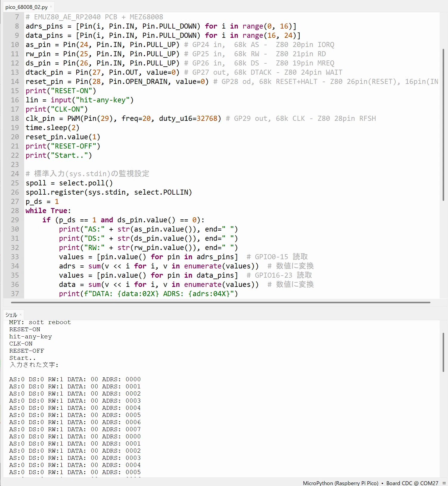Click line number 7 in the gutter

click(17, 17)
